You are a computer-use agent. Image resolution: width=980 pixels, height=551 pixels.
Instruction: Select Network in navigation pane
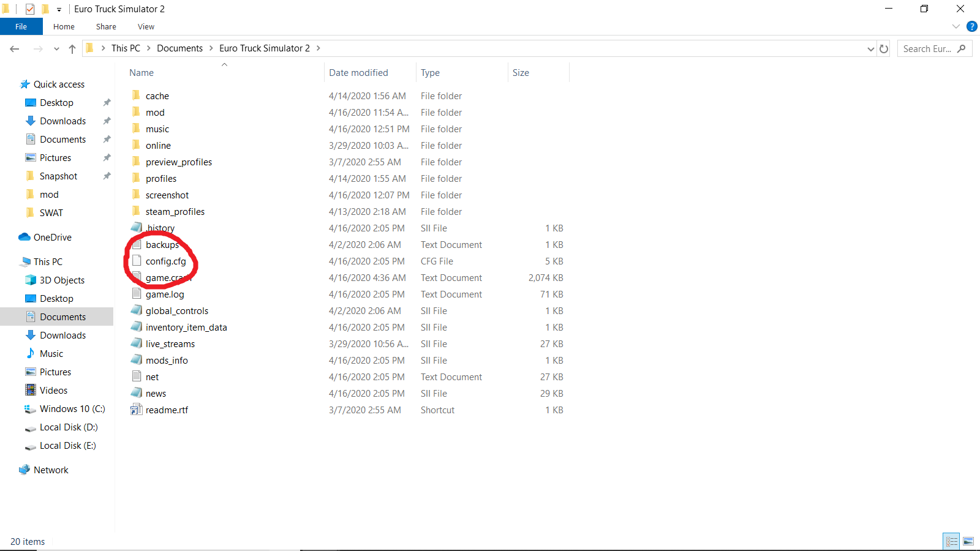51,470
